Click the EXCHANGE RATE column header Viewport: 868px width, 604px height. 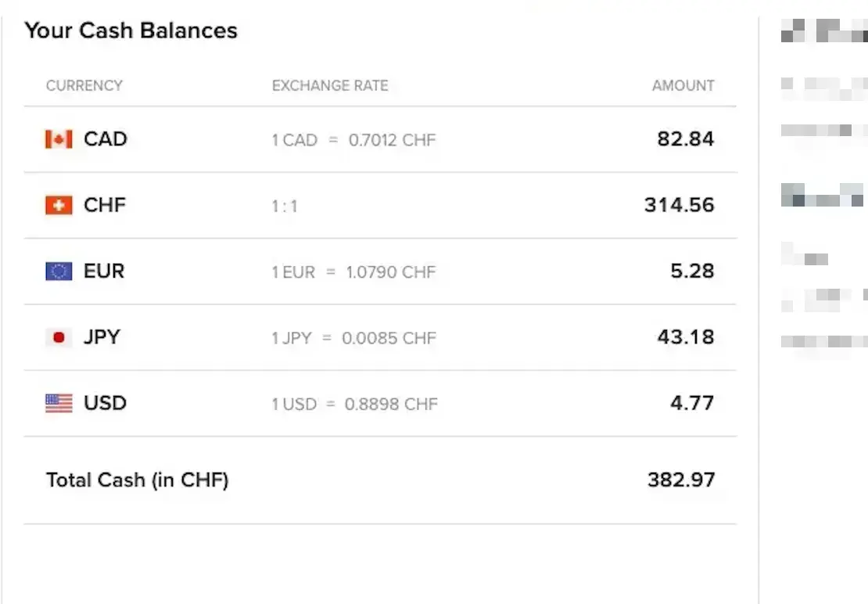[x=330, y=86]
